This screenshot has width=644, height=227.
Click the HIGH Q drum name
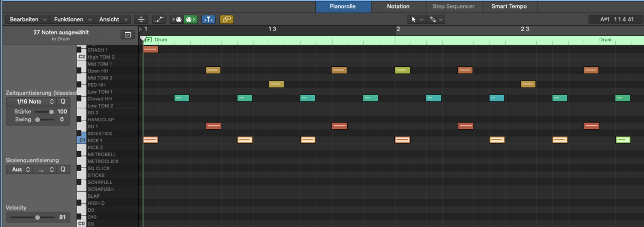click(96, 203)
